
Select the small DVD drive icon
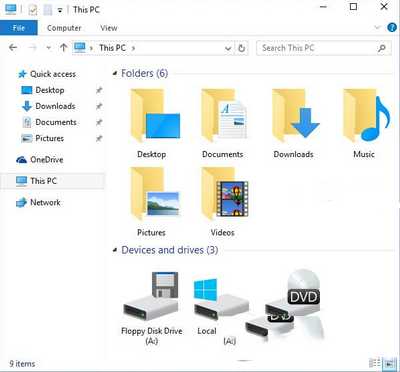(269, 325)
